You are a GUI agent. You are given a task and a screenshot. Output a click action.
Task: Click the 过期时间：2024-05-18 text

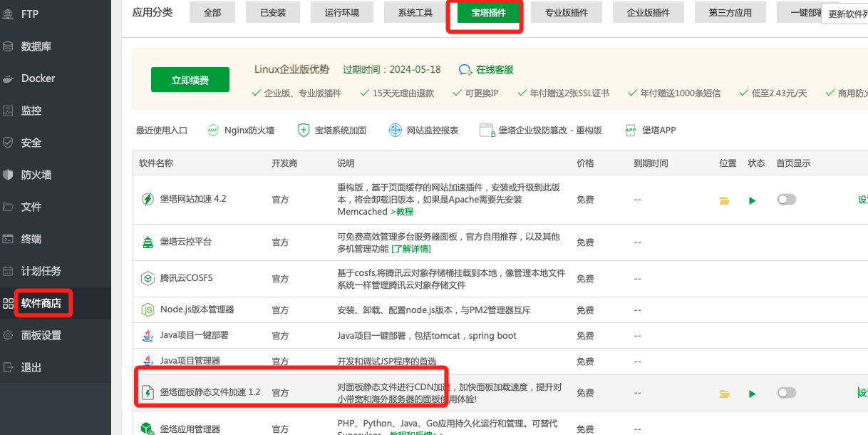392,70
